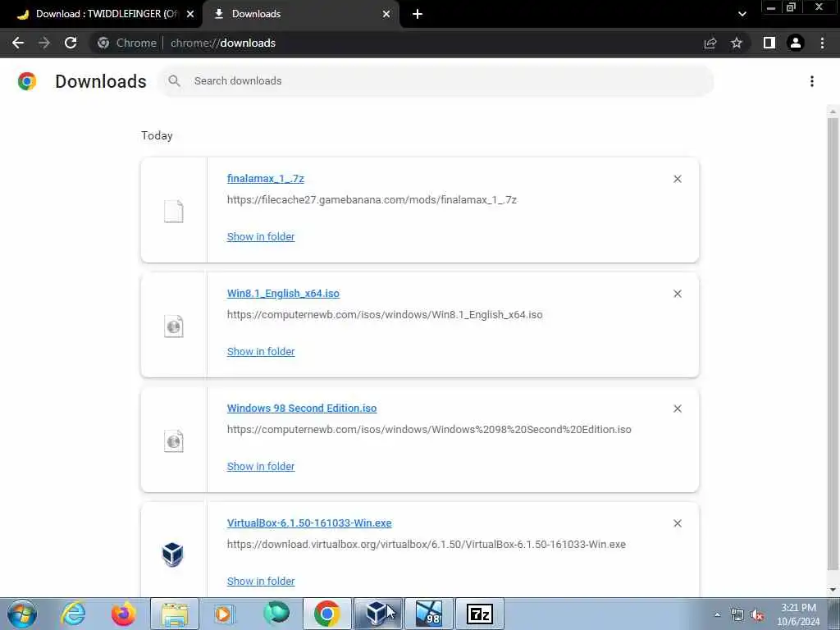Open Firefox from the taskbar
Screen dimensions: 840x630
[123, 614]
